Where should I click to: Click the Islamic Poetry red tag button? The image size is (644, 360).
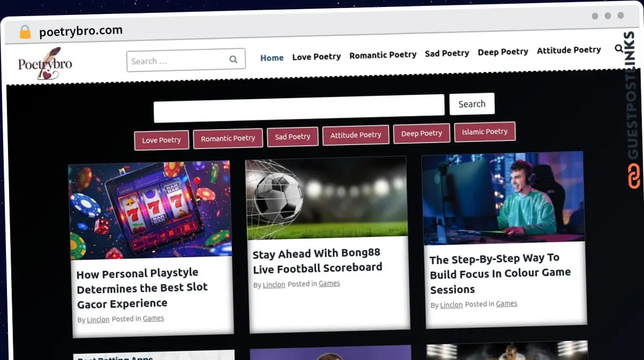point(485,132)
